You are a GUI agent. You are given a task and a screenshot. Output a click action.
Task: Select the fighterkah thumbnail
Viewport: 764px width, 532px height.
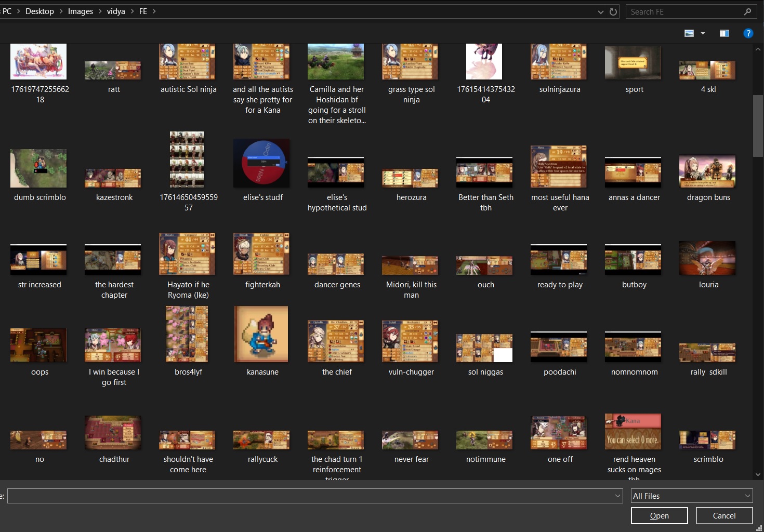(261, 254)
